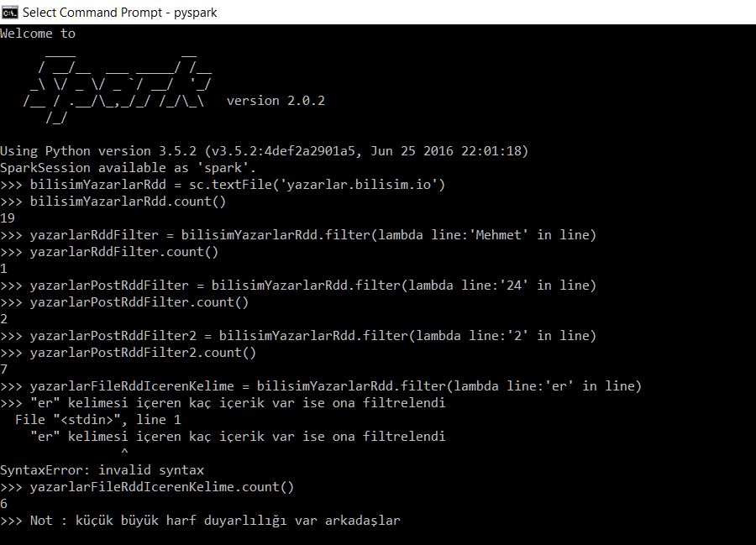The height and width of the screenshot is (545, 756).
Task: Click the yazarlarPostRddFilter.count() command
Action: (x=124, y=302)
